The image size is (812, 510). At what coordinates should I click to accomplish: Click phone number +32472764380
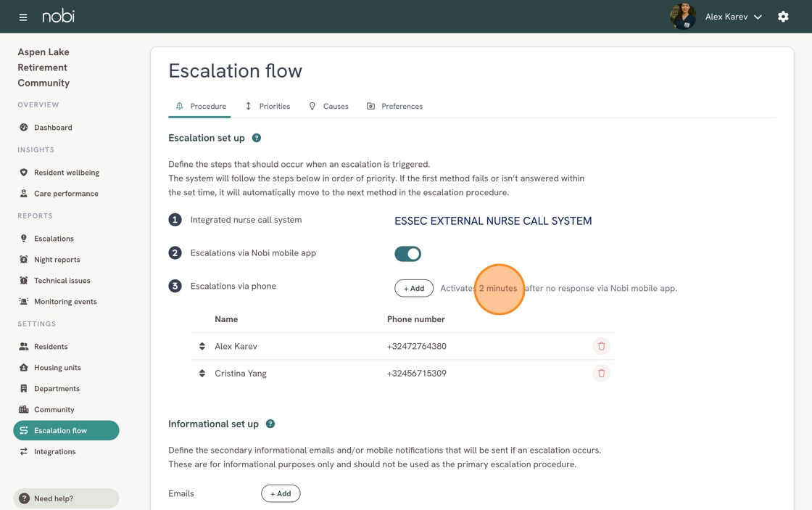[416, 346]
